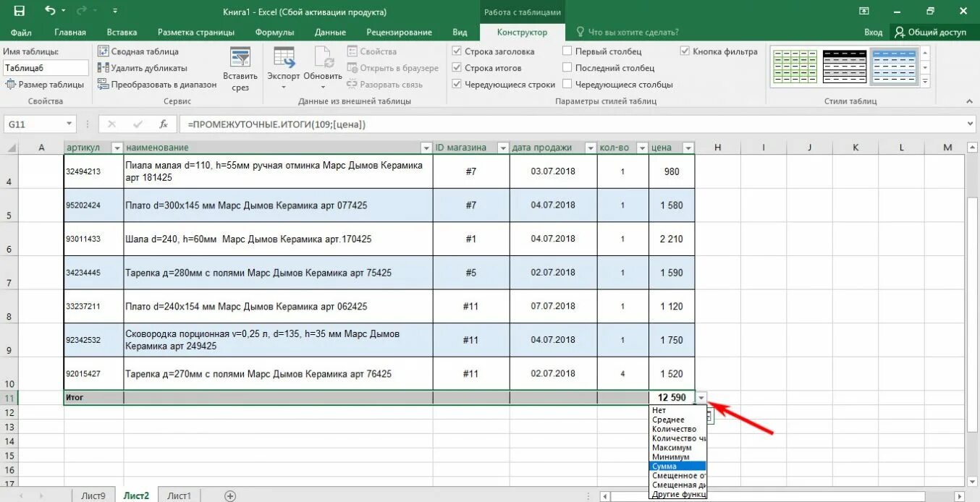Click Размер таблицы resize table
Image resolution: width=980 pixels, height=502 pixels.
pos(45,85)
